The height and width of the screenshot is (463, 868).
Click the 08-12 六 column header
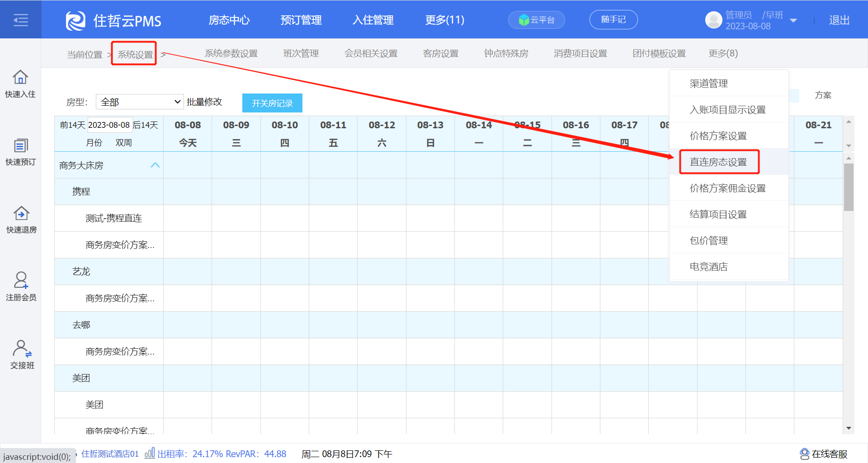click(382, 134)
